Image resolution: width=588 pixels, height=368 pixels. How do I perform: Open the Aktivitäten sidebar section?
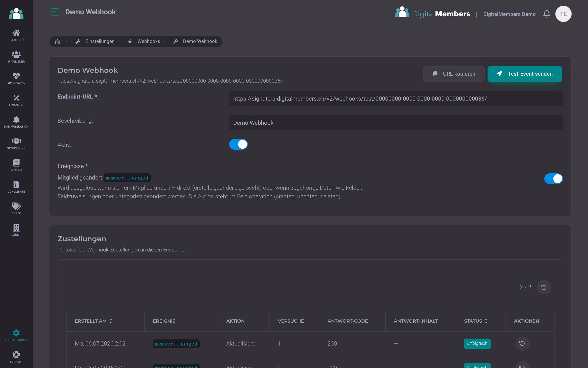click(16, 79)
